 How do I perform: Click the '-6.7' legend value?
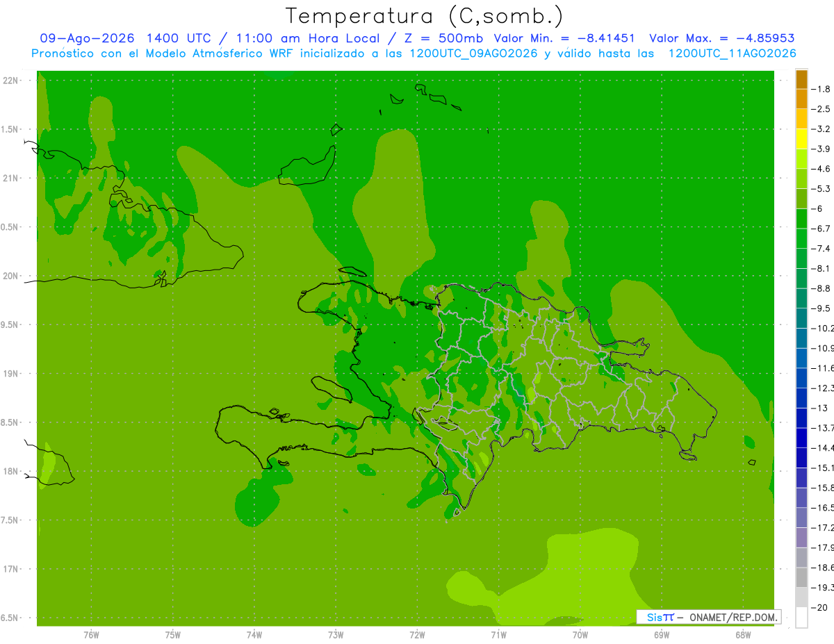[x=821, y=229]
